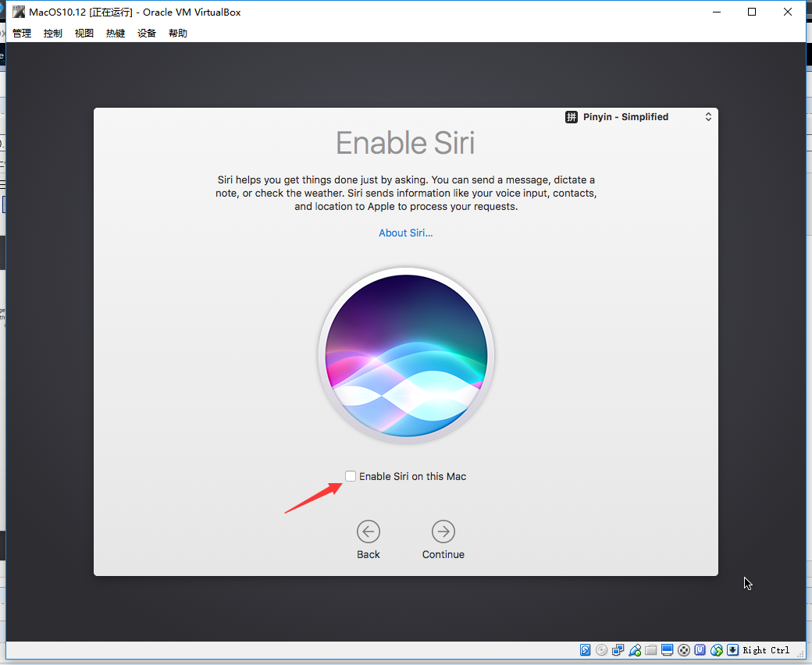Open the 视图 menu
Viewport: 812px width, 665px height.
click(x=84, y=33)
